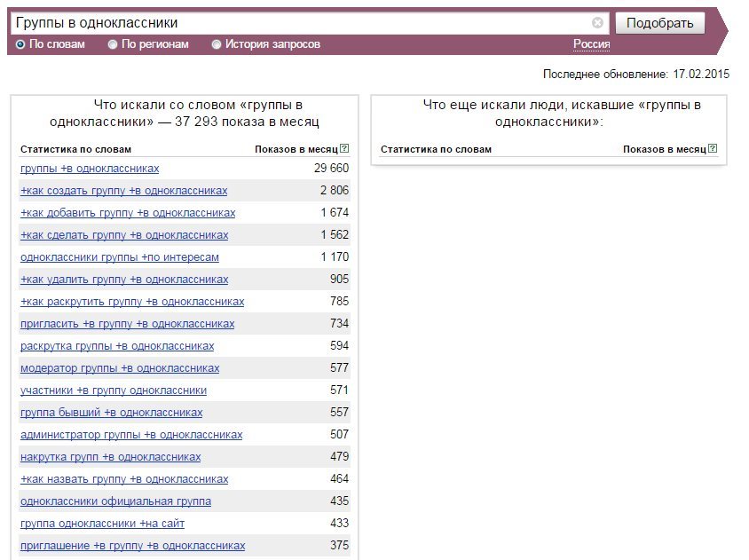Select the 'По словам' radio button
This screenshot has height=560, width=749.
coord(20,44)
